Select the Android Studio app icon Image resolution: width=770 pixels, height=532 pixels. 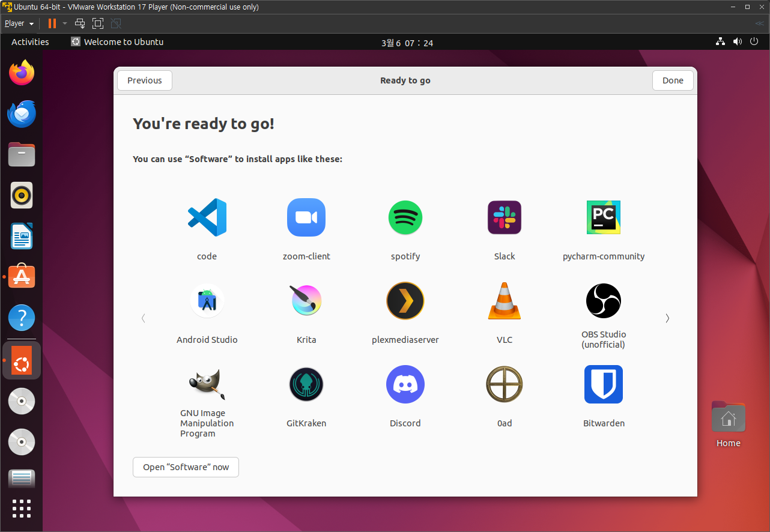click(x=207, y=301)
